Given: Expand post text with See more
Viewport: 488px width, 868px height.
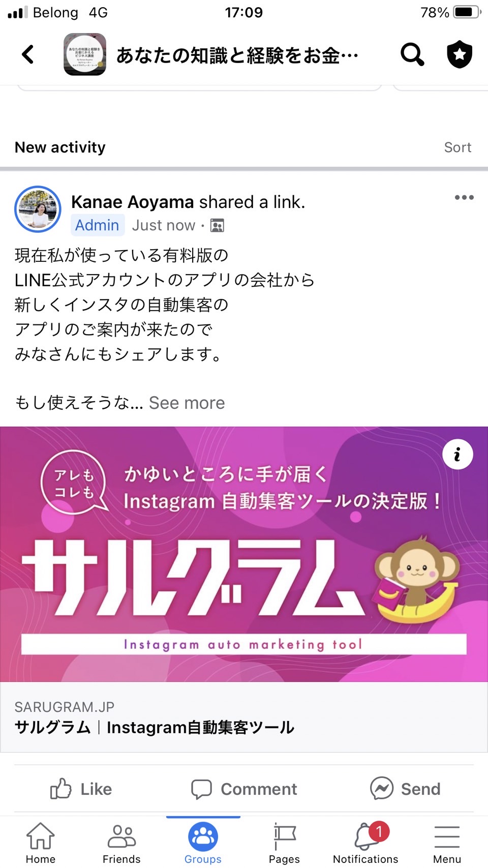Looking at the screenshot, I should point(187,403).
